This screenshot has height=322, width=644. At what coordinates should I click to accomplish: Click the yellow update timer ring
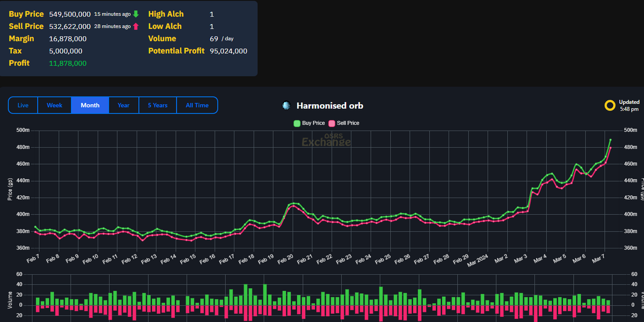[610, 105]
